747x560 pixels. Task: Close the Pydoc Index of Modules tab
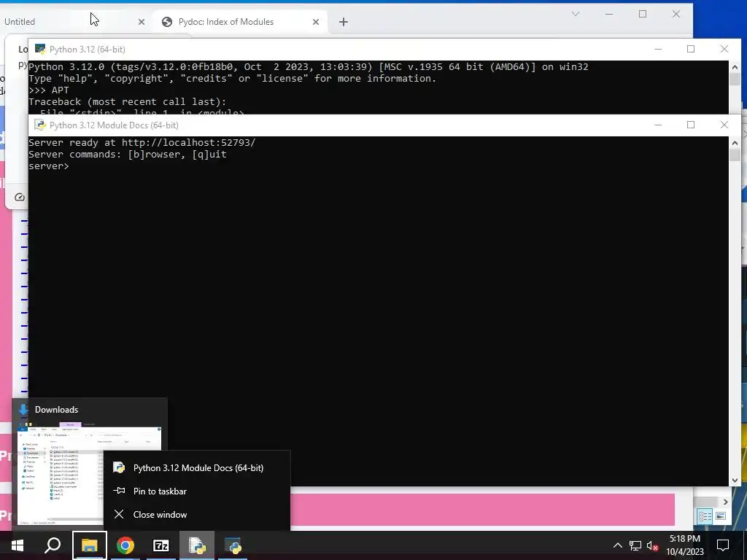[316, 22]
